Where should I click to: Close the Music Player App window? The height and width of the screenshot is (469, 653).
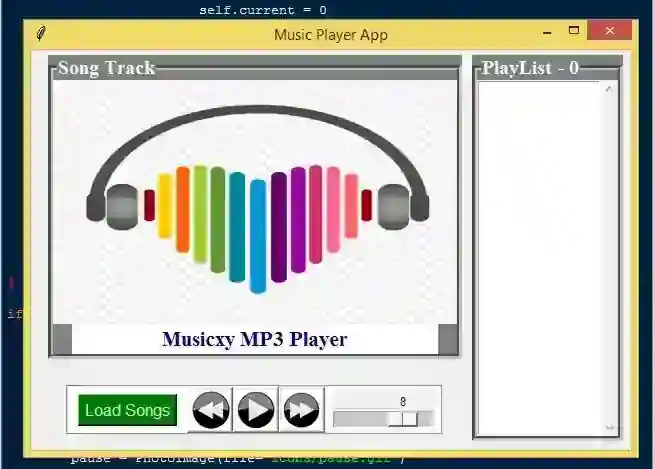pos(610,30)
